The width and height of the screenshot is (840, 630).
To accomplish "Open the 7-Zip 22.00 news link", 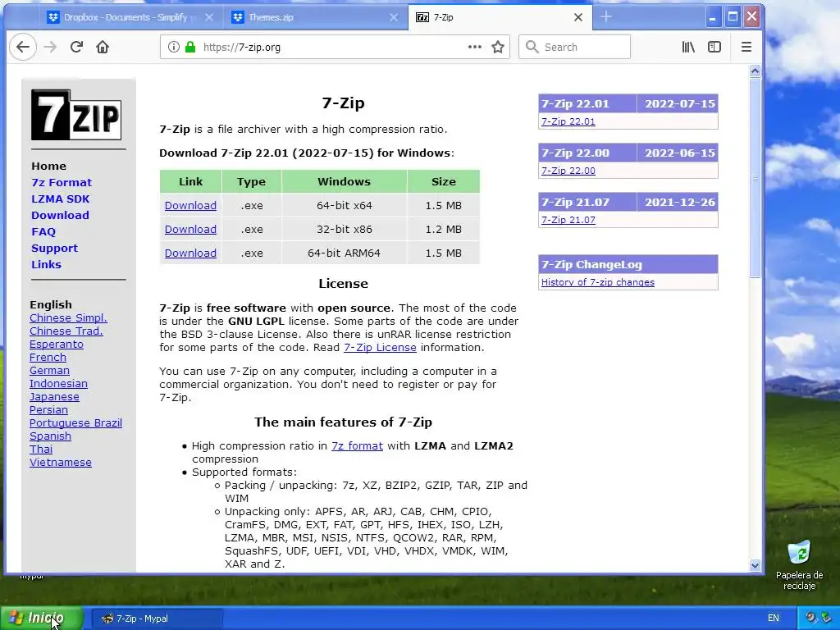I will coord(568,171).
